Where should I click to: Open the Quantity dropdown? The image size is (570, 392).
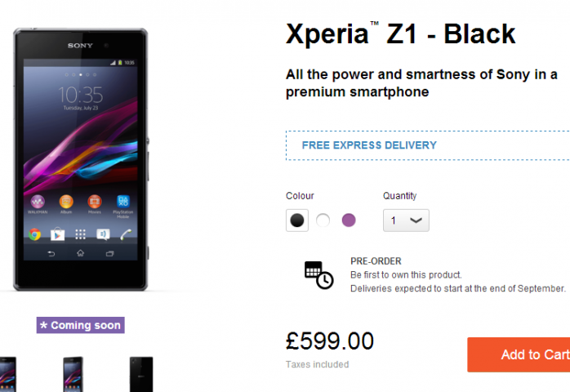click(x=406, y=220)
